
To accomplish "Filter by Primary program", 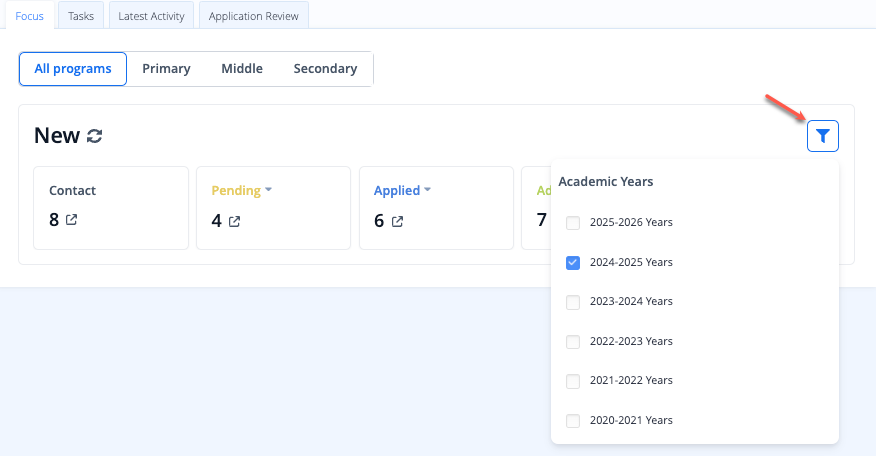I will click(166, 69).
